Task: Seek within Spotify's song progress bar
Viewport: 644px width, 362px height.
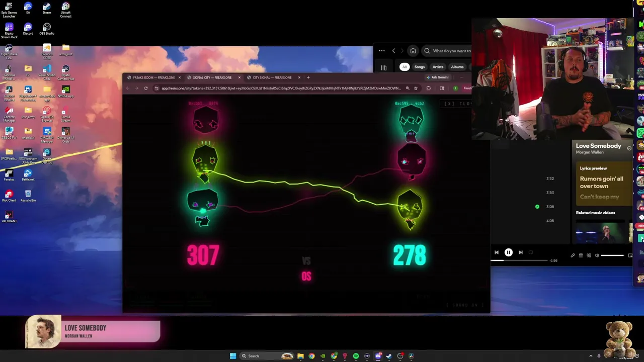Action: pos(519,260)
